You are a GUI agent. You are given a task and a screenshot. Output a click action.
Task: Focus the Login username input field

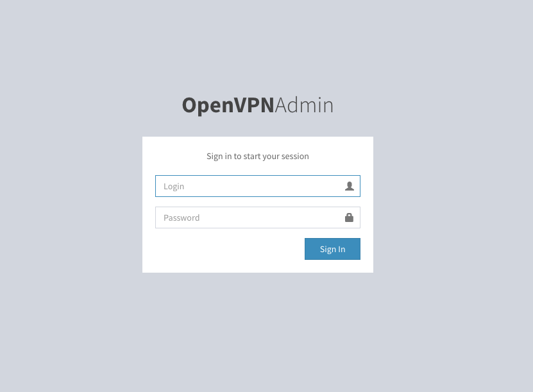tap(258, 186)
